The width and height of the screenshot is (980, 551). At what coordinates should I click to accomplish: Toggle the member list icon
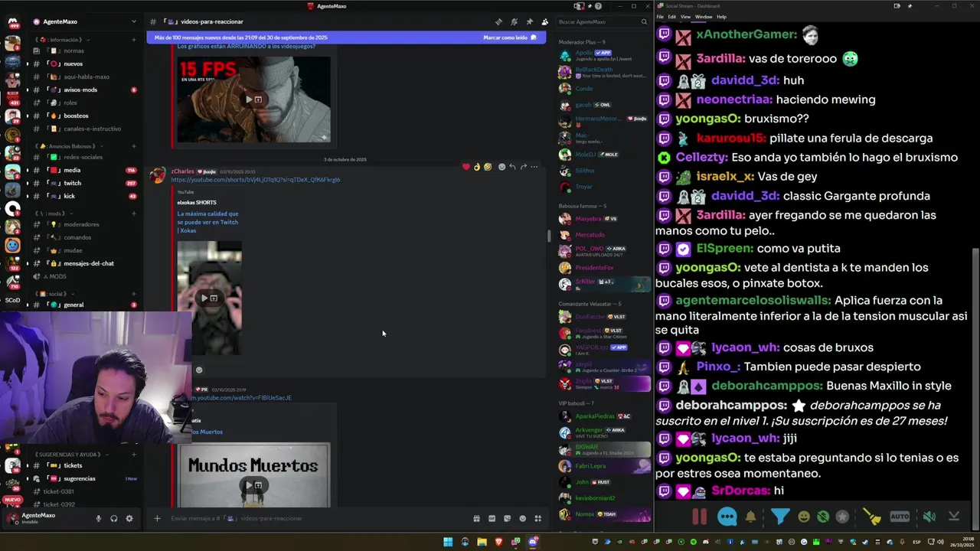544,21
